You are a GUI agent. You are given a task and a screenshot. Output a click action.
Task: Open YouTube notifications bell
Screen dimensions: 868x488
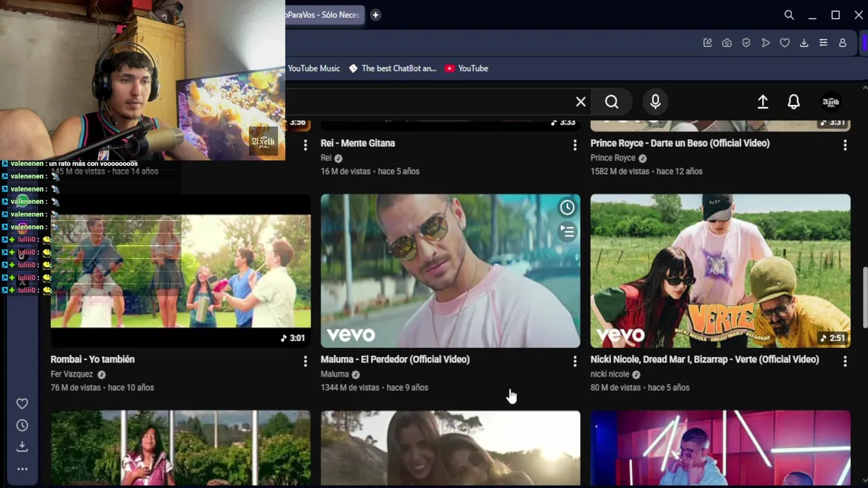point(793,102)
